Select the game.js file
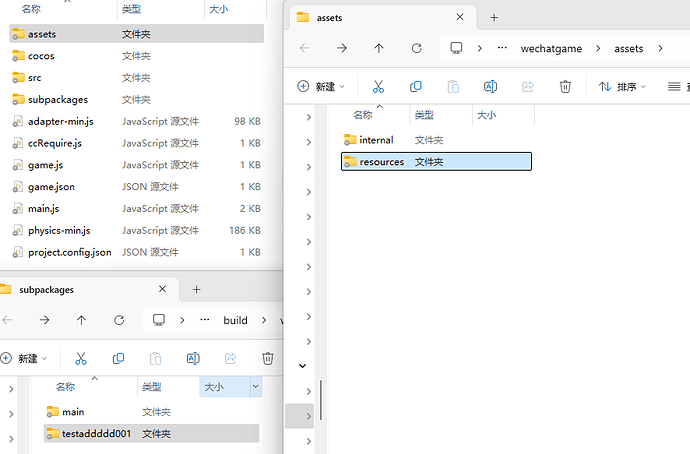Image resolution: width=690 pixels, height=454 pixels. [x=136, y=165]
